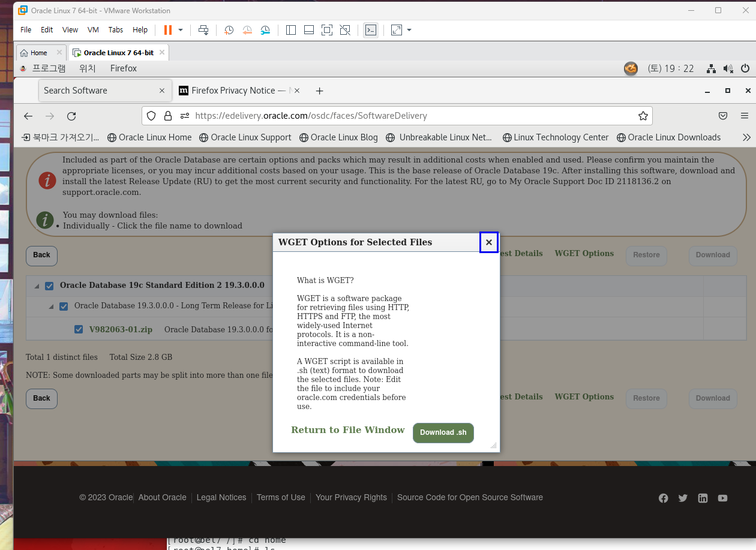The image size is (756, 550).
Task: Open the power options dropdown beside pause
Action: 181,30
